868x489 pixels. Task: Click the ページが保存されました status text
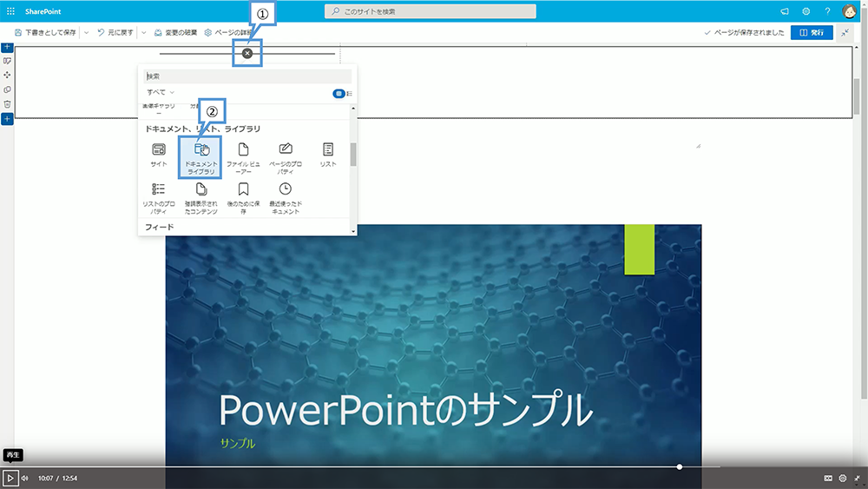748,33
